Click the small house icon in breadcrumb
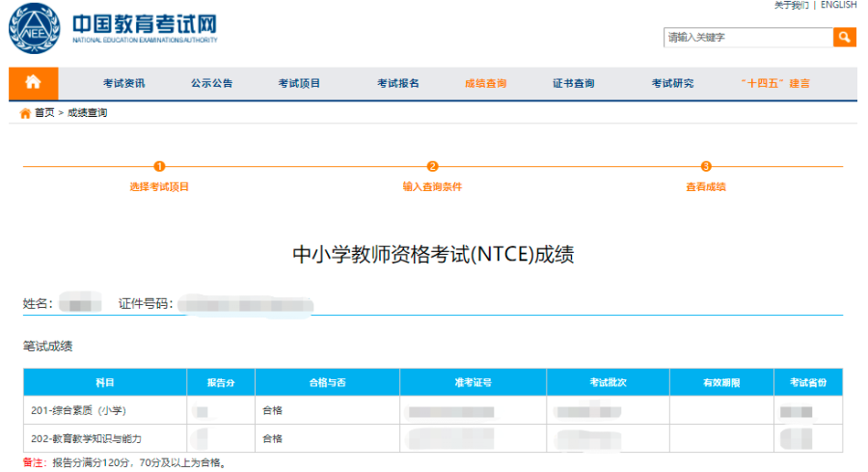This screenshot has height=472, width=868. tap(25, 113)
